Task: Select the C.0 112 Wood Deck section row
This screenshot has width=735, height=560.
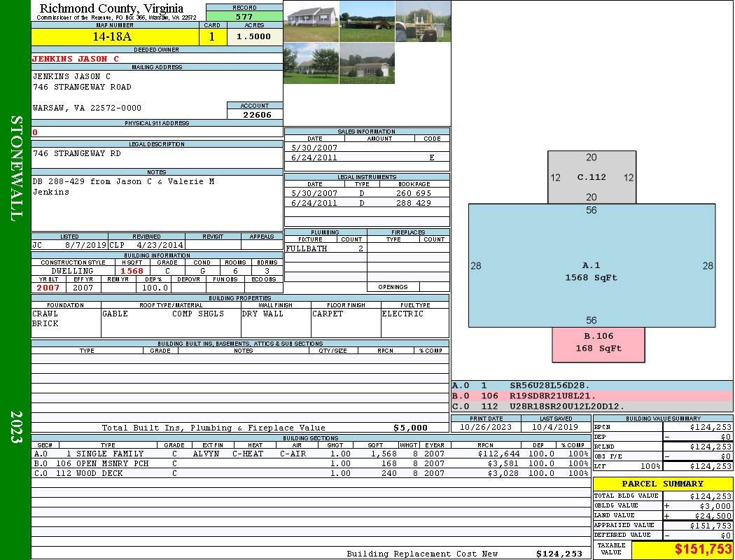Action: [311, 473]
